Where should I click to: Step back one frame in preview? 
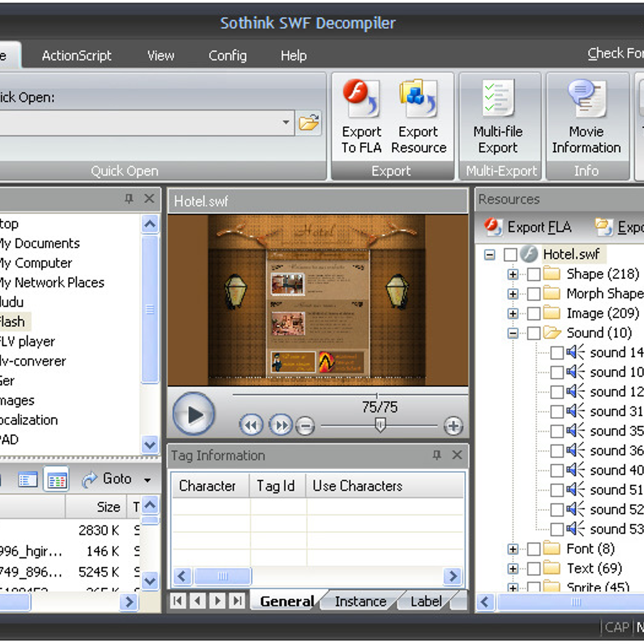point(251,426)
